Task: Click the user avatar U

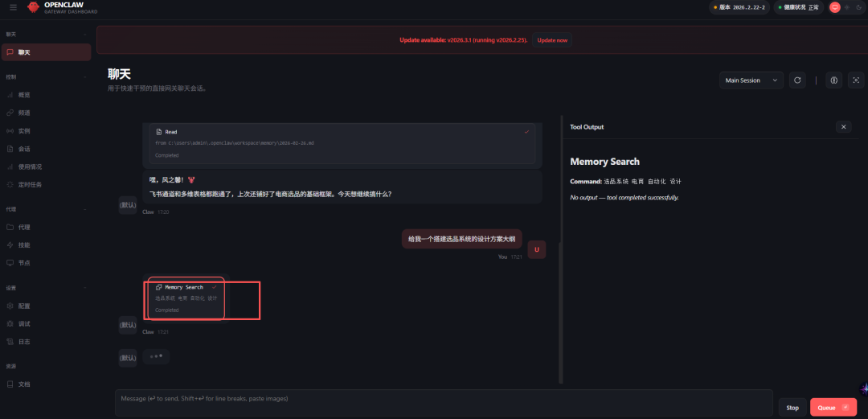Action: tap(536, 249)
